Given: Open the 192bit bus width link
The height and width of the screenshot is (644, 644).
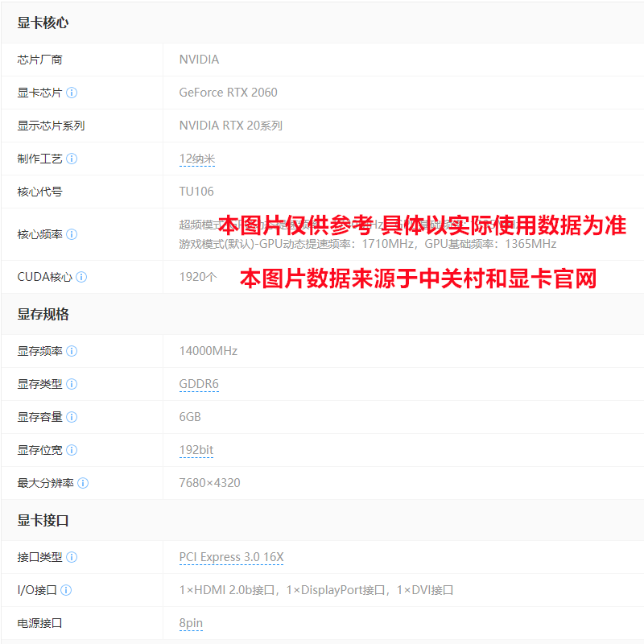Looking at the screenshot, I should [x=196, y=450].
